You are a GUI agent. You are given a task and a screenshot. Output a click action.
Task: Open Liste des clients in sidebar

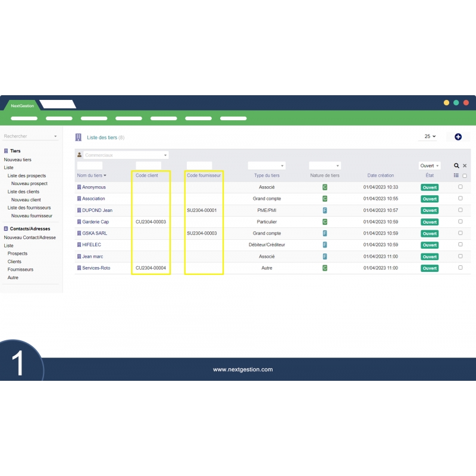(x=23, y=192)
